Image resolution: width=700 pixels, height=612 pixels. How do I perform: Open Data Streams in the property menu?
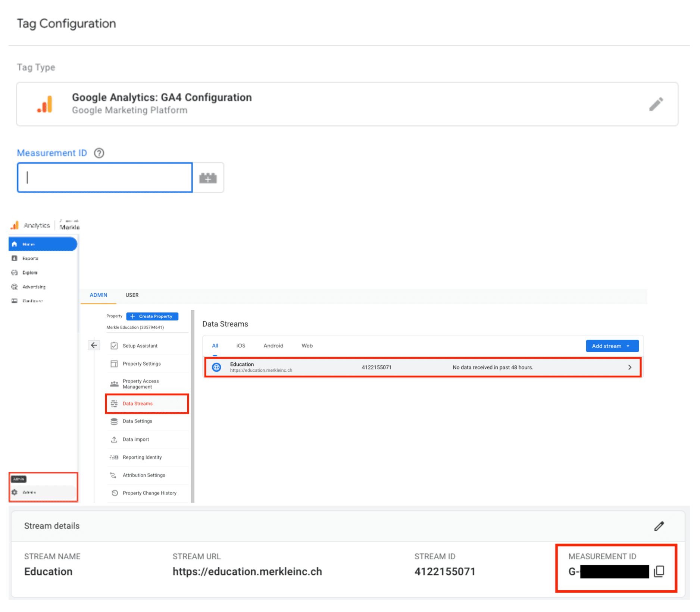click(147, 403)
